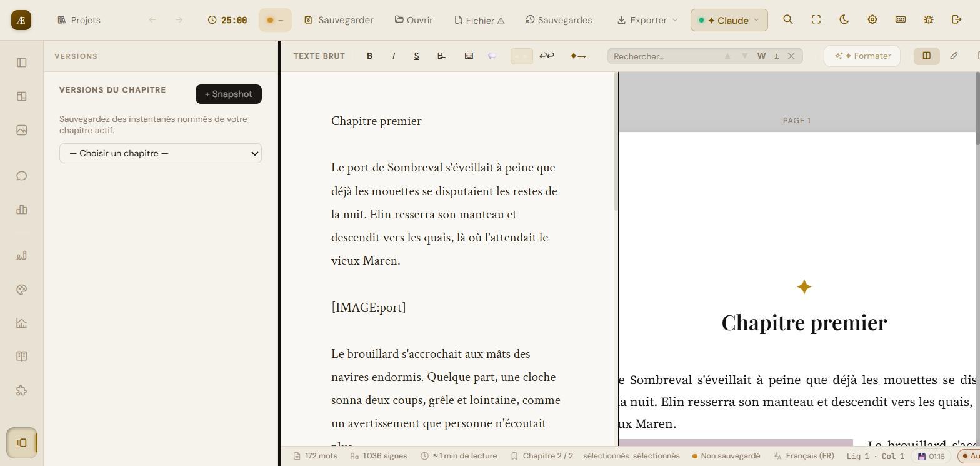This screenshot has height=466, width=980.
Task: Toggle split view layout icon
Action: 927,56
